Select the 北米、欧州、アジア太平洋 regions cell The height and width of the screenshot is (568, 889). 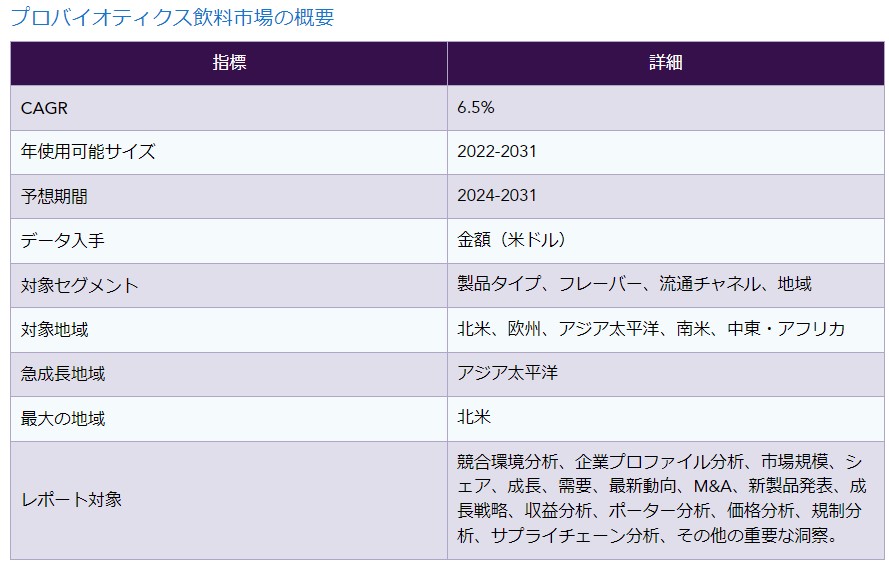pyautogui.click(x=666, y=329)
